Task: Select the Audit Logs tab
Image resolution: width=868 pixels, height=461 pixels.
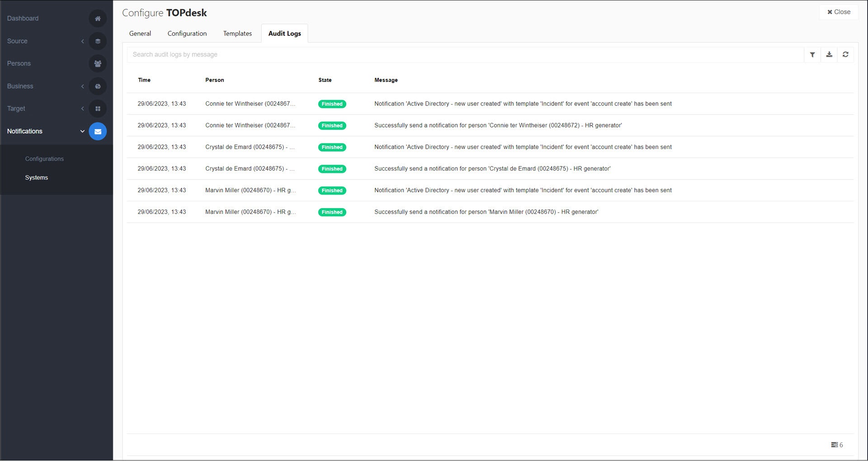Action: pyautogui.click(x=285, y=33)
